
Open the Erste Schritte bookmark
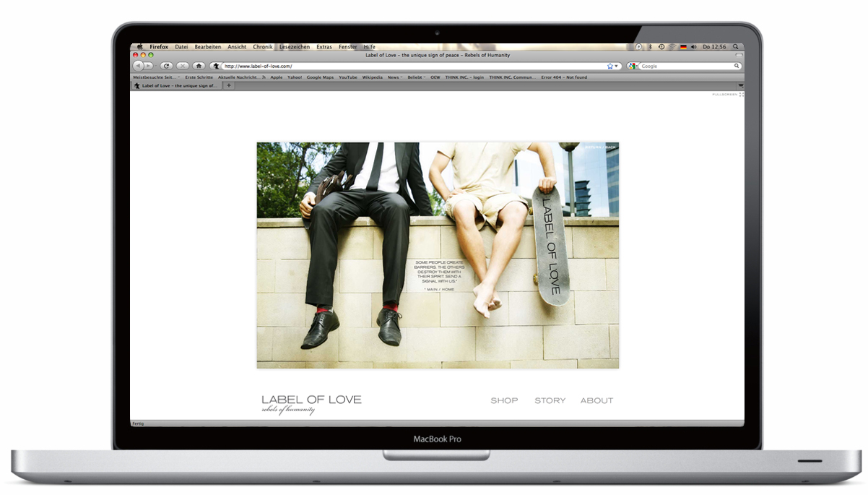[x=199, y=77]
